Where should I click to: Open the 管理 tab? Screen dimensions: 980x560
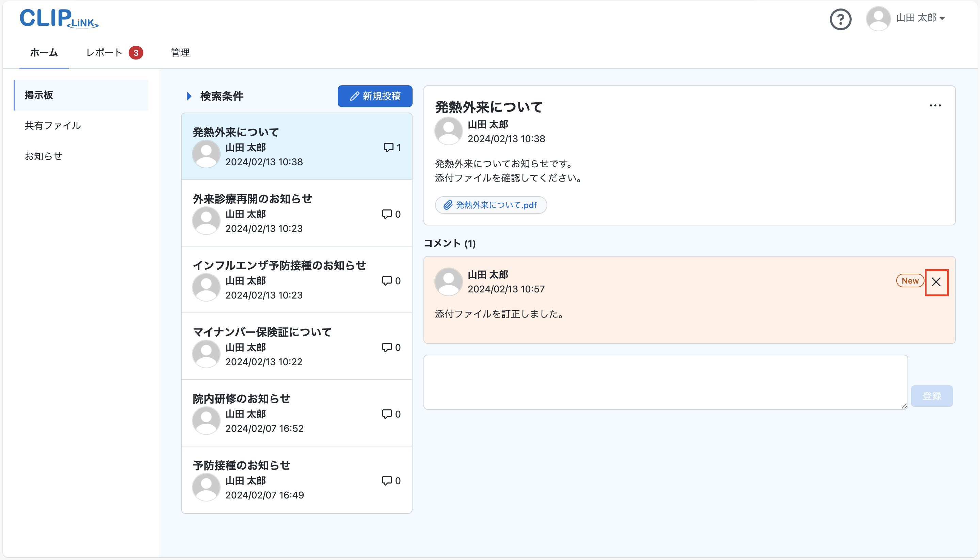tap(180, 53)
